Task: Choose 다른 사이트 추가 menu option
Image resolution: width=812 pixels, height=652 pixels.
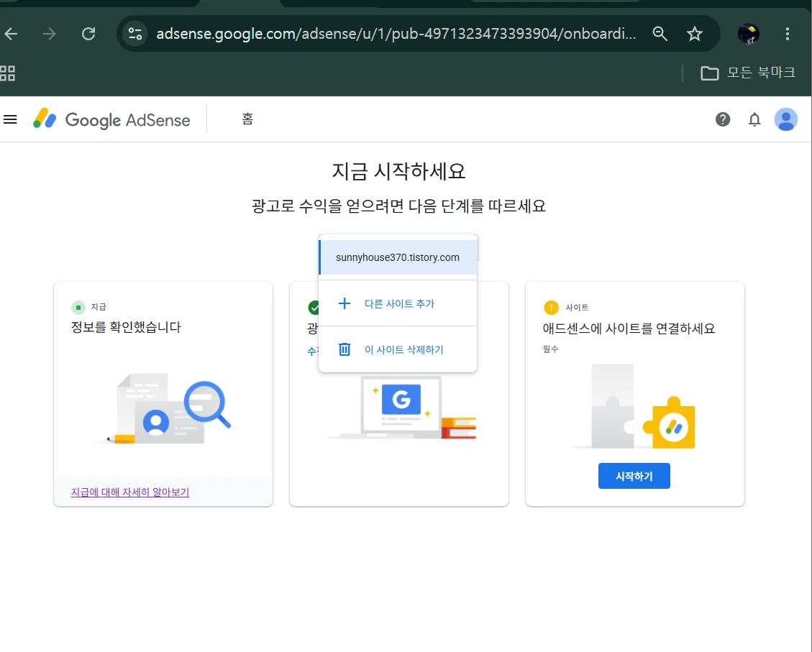Action: tap(398, 304)
